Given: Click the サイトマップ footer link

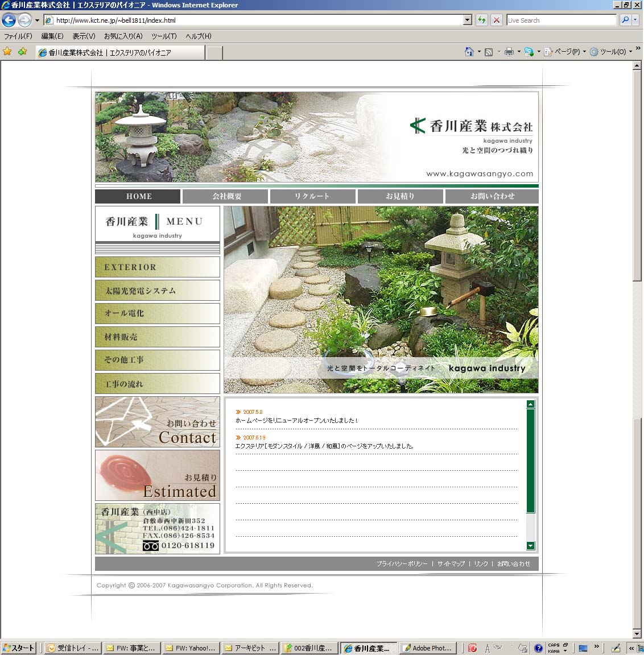Looking at the screenshot, I should click(x=451, y=564).
